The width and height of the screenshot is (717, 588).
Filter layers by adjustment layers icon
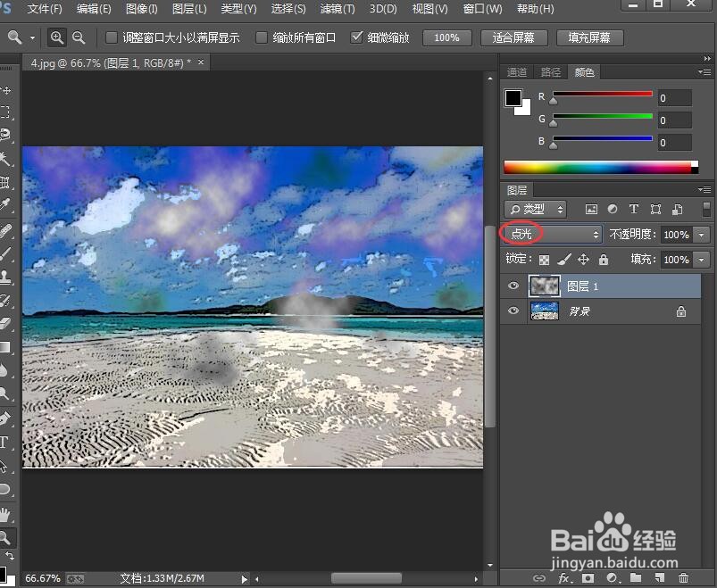click(613, 210)
